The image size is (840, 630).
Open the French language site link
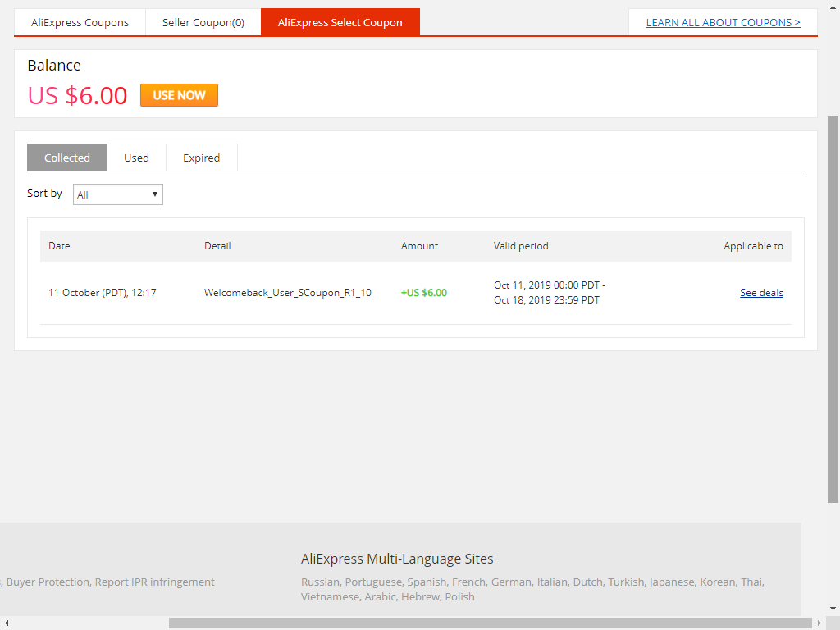[468, 582]
